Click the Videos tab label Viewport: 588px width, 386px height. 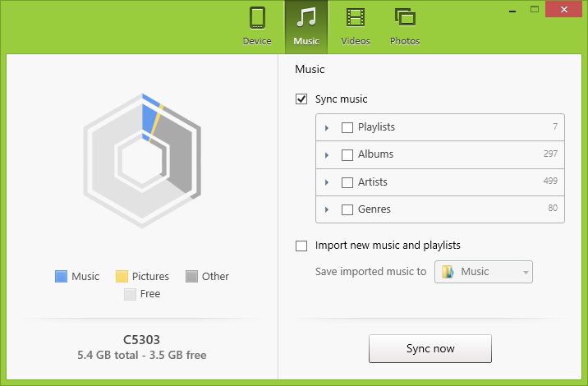[x=355, y=41]
